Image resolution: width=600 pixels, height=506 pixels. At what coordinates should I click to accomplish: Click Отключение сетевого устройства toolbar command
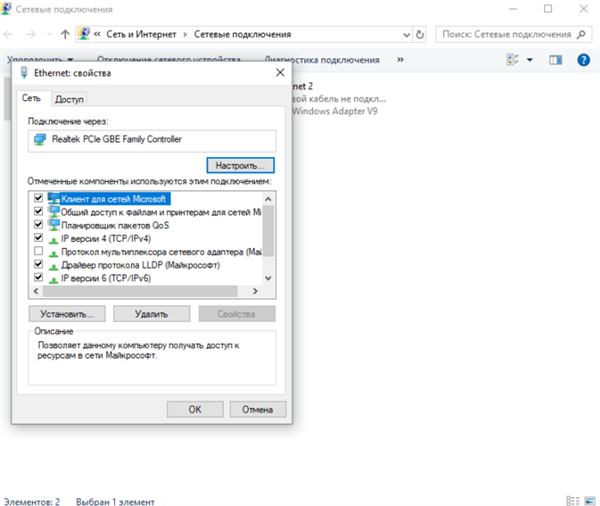(169, 60)
